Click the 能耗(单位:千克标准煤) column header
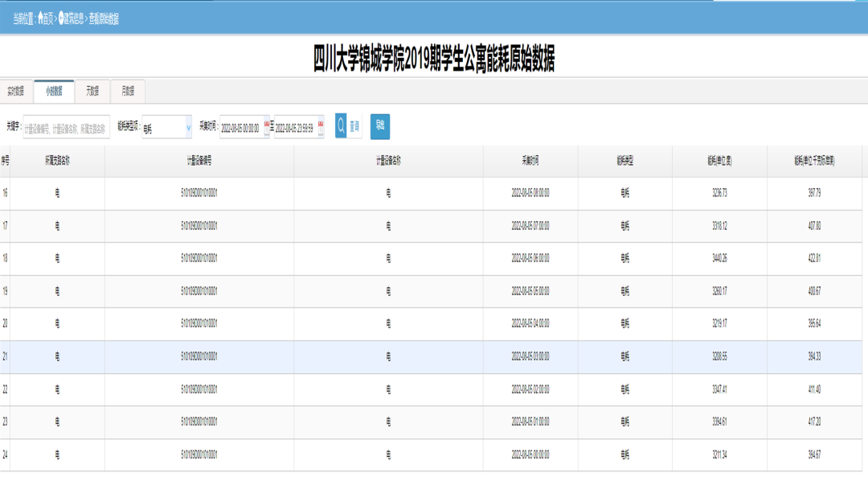 tap(814, 161)
